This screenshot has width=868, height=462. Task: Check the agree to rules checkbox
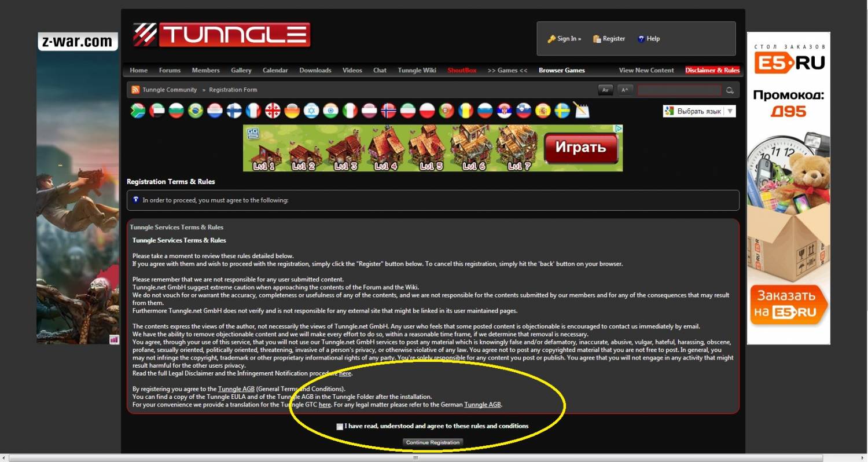(x=340, y=427)
